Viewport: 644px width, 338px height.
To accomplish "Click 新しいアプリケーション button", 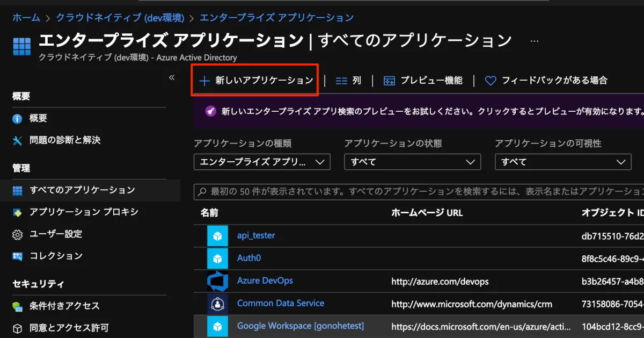I will 256,81.
